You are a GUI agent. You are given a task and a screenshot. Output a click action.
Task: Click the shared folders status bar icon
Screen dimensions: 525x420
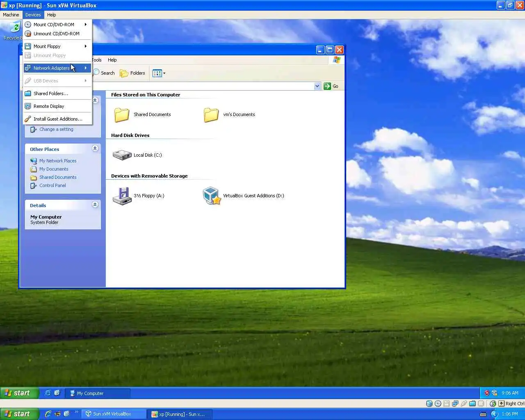[472, 404]
